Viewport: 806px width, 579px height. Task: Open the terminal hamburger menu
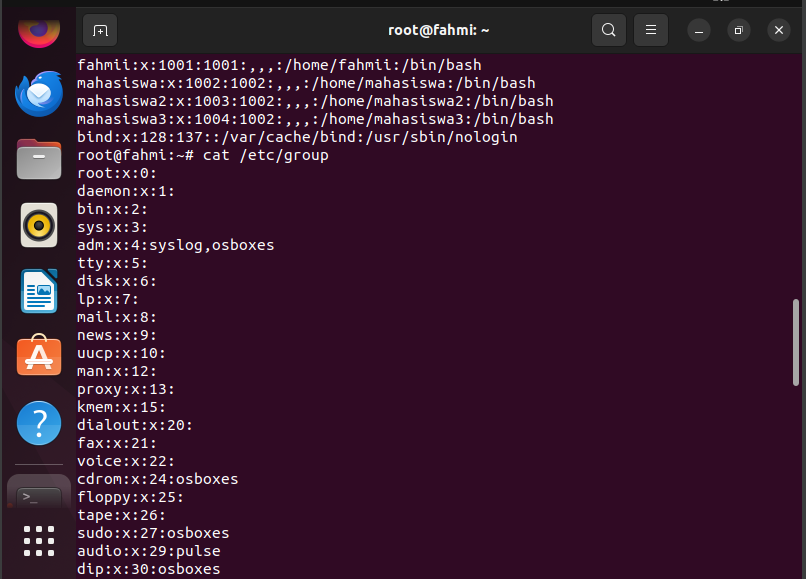coord(651,30)
